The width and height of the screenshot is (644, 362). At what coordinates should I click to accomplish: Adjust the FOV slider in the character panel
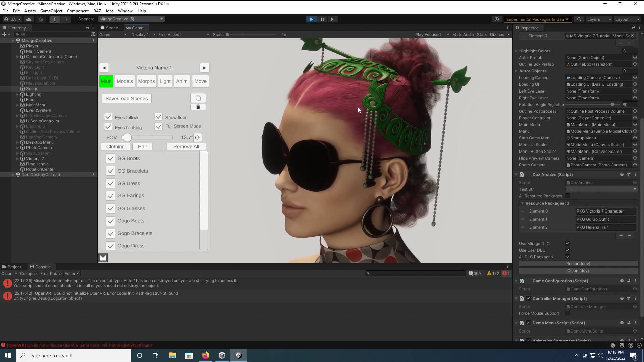[127, 137]
